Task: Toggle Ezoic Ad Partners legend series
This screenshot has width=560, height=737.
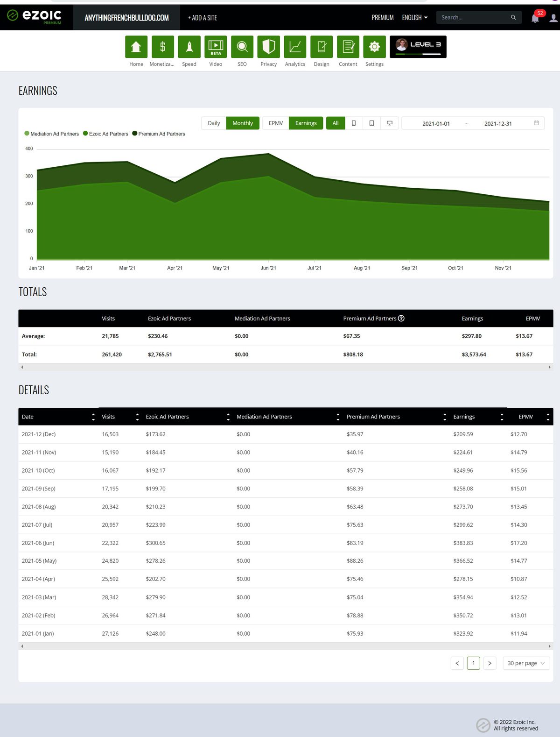Action: coord(105,134)
